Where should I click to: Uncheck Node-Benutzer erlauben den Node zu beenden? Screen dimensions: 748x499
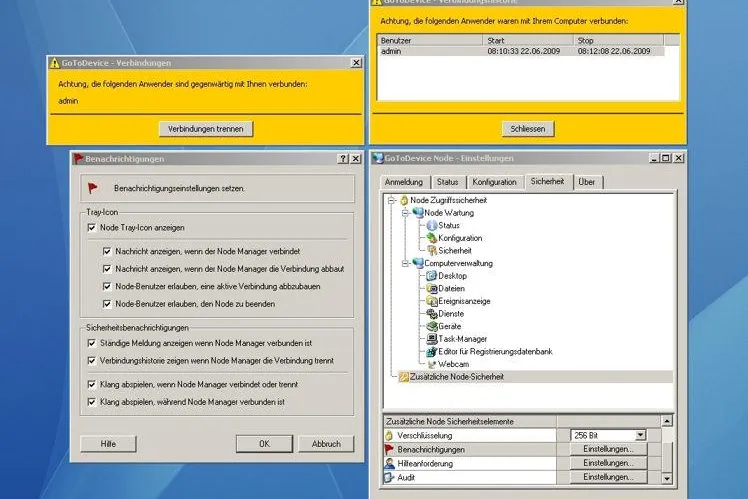pos(107,304)
